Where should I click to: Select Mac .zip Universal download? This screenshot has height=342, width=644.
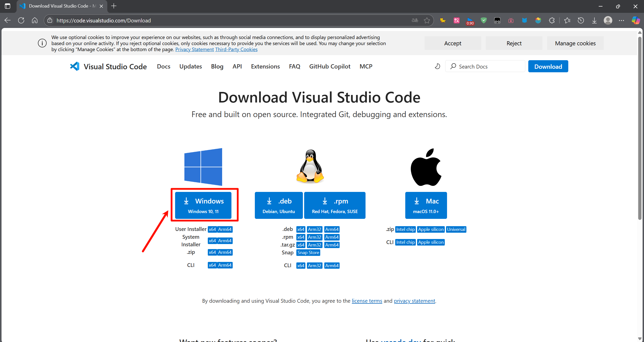456,229
